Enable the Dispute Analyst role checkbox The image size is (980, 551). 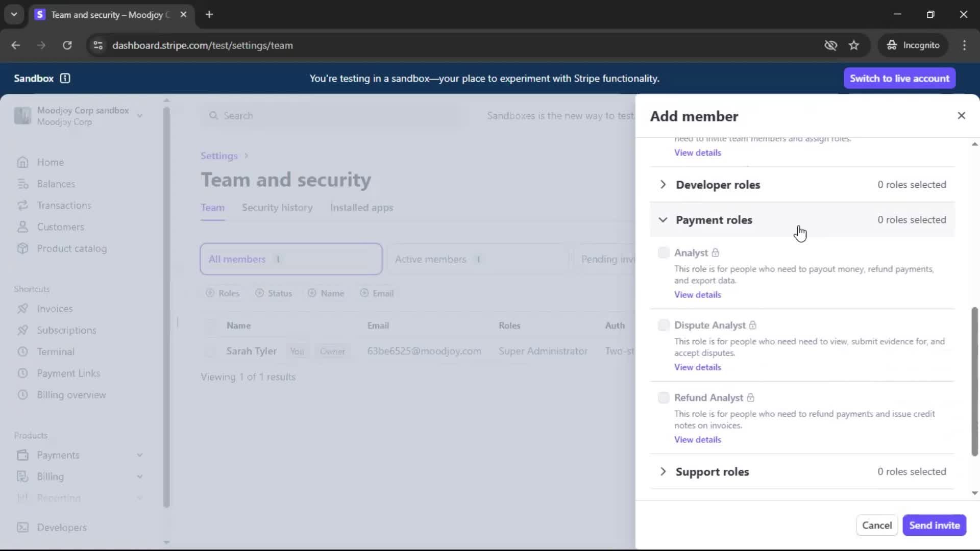(663, 325)
